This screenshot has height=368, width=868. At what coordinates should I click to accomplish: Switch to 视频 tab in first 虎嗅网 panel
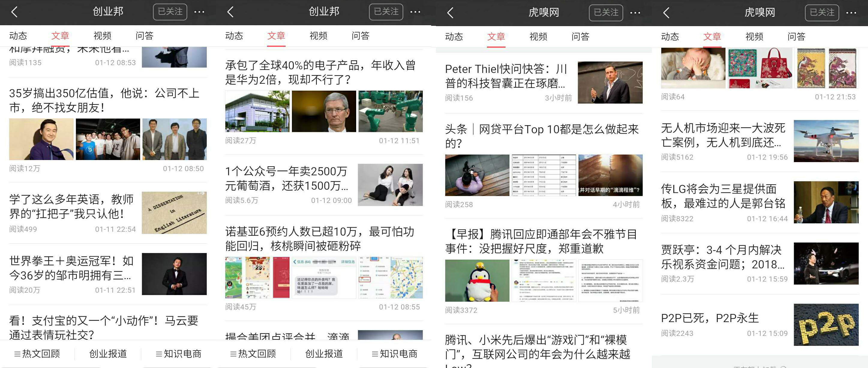click(x=538, y=36)
